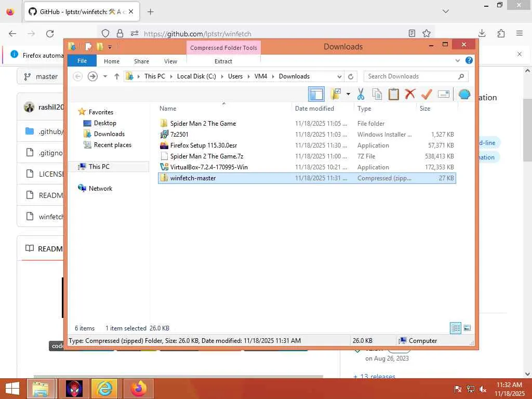The image size is (532, 399).
Task: Select the winfetch-master zip file
Action: coord(307,178)
